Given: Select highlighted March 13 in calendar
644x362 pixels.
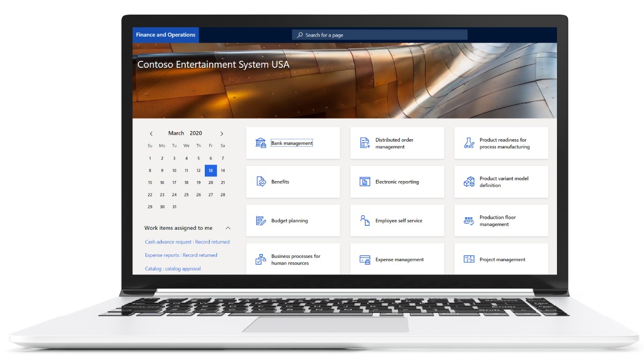Looking at the screenshot, I should [211, 170].
